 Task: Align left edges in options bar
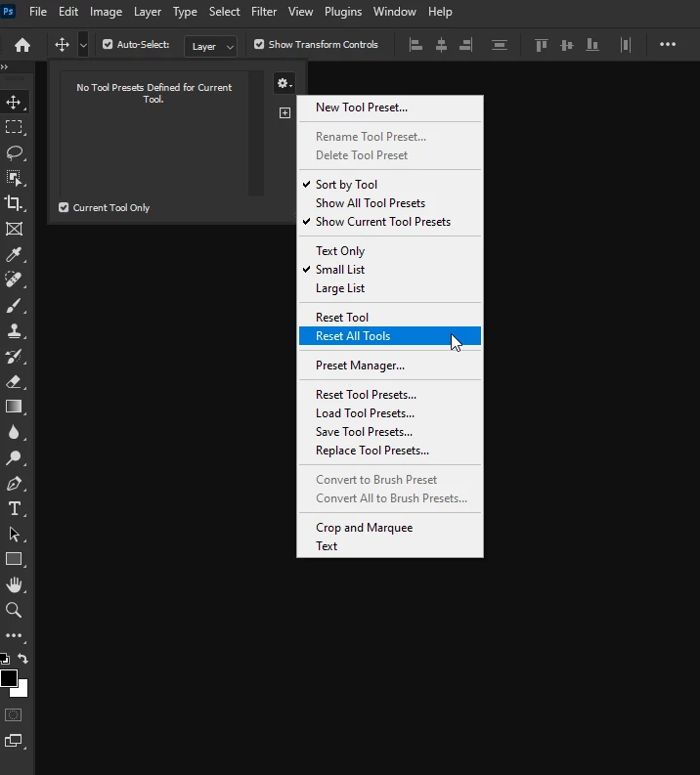point(416,45)
